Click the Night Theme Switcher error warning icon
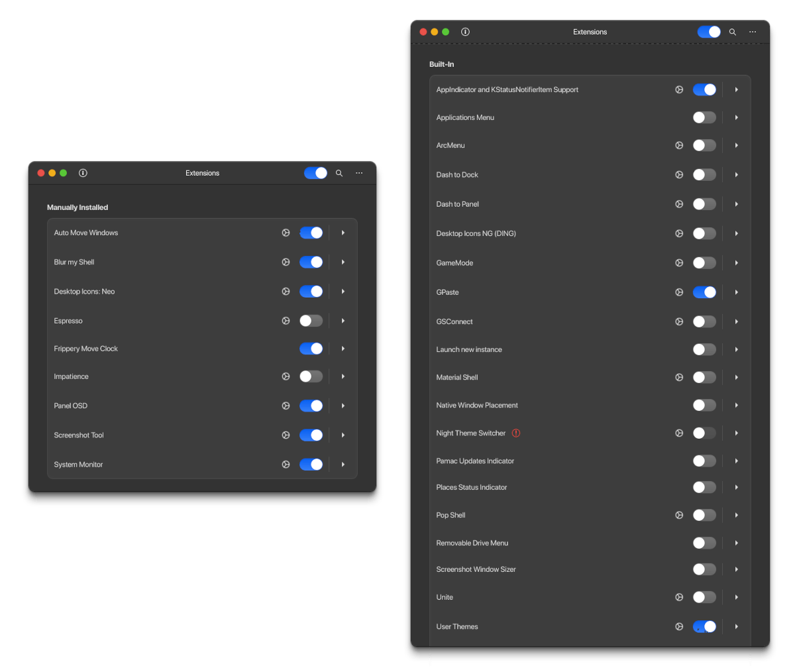Screen dimensions: 795x672 pos(516,433)
